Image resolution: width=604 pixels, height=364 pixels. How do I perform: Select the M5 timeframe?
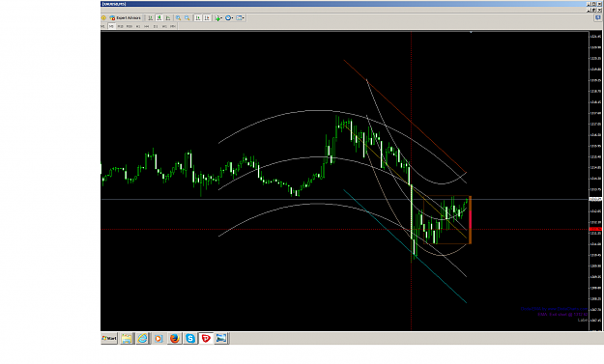click(x=111, y=26)
